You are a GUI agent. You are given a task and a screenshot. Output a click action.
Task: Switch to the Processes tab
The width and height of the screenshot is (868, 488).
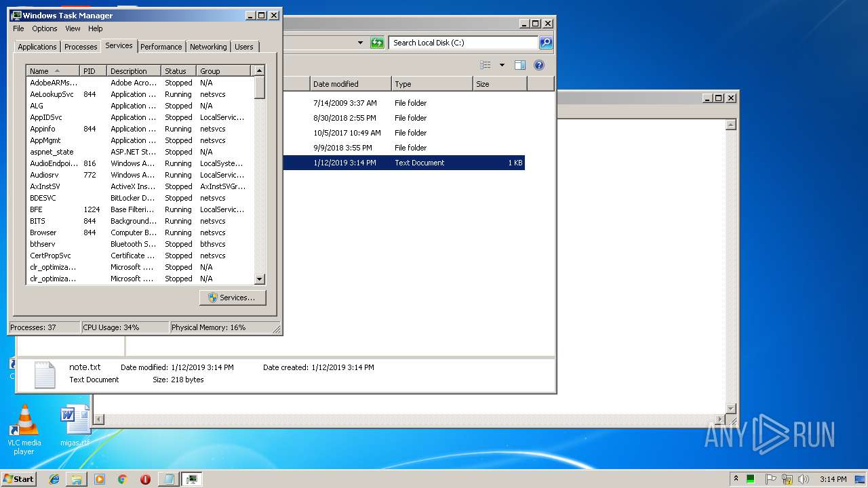(x=81, y=47)
